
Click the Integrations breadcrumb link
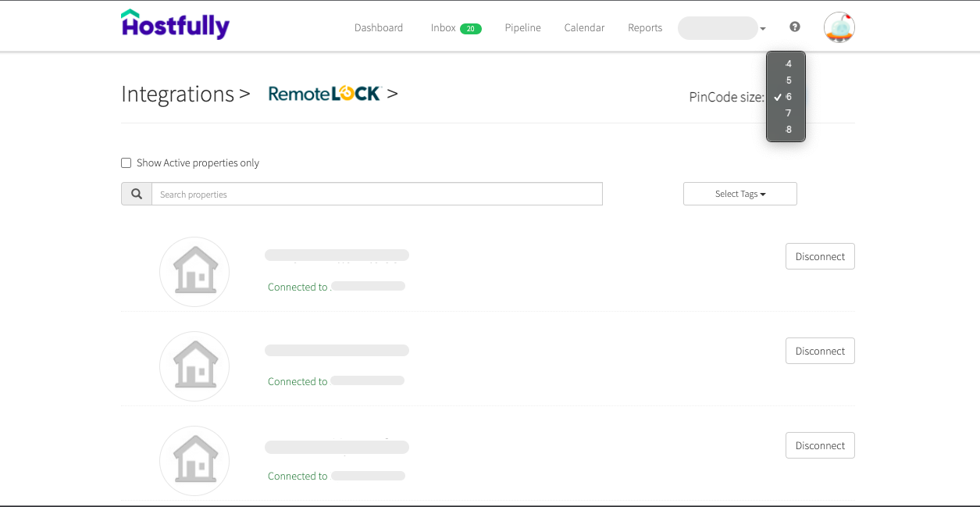click(178, 94)
